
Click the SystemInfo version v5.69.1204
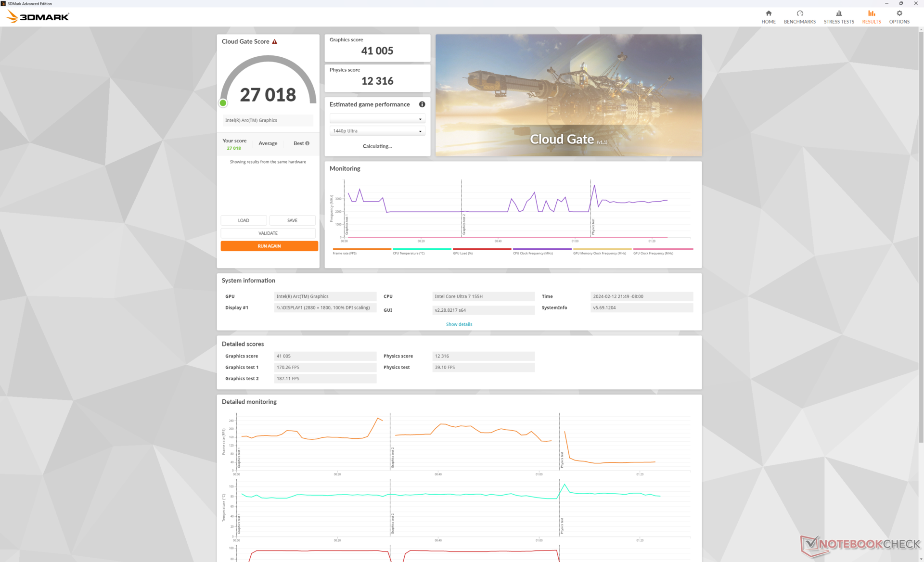click(x=642, y=307)
